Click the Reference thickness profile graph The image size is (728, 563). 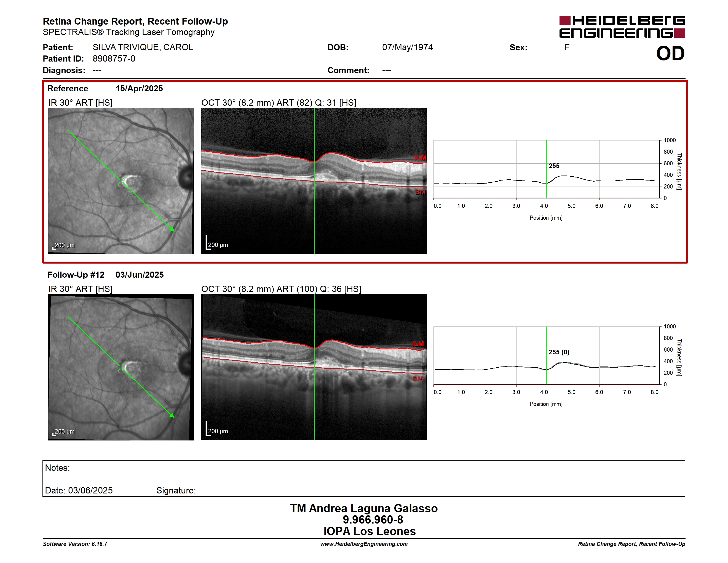coord(546,169)
